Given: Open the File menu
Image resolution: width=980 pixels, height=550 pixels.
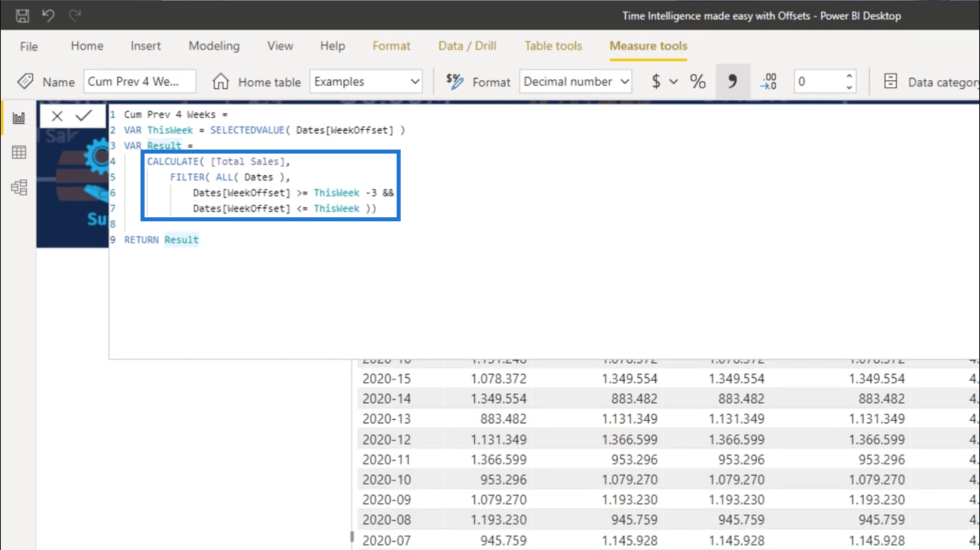Looking at the screenshot, I should pos(29,46).
